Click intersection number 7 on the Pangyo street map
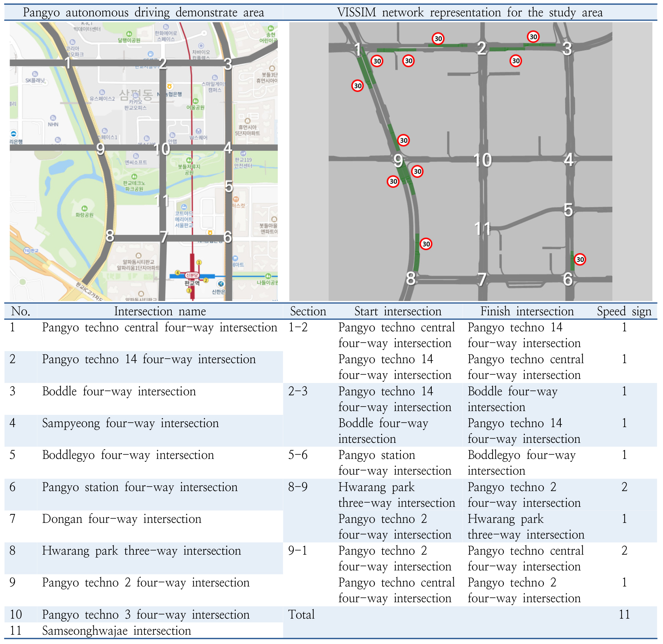 pyautogui.click(x=164, y=237)
